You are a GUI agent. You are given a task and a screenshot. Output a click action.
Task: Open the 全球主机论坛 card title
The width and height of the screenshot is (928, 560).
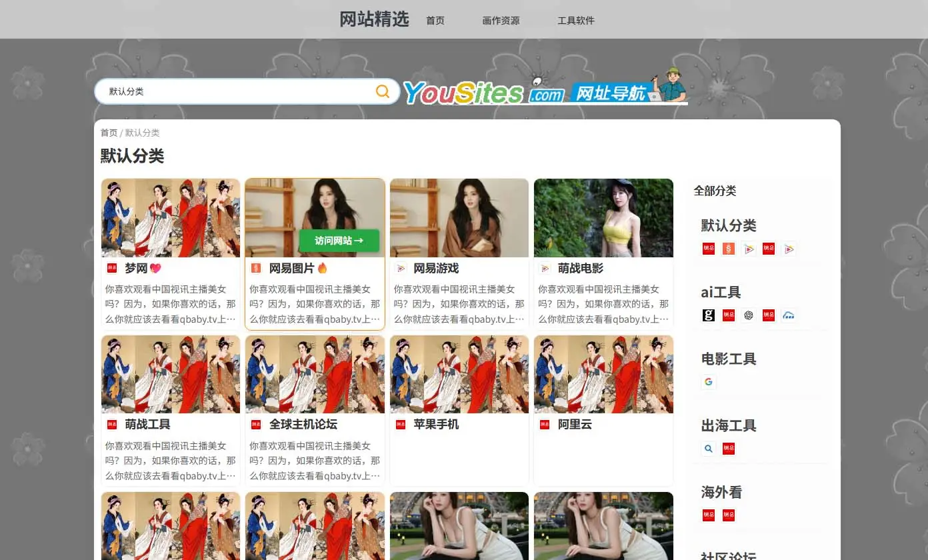(303, 424)
